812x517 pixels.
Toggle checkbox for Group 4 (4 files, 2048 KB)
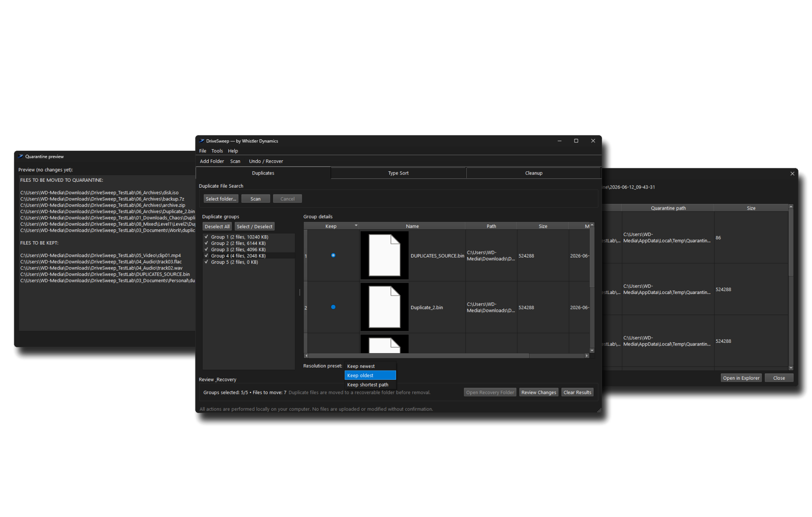click(206, 256)
